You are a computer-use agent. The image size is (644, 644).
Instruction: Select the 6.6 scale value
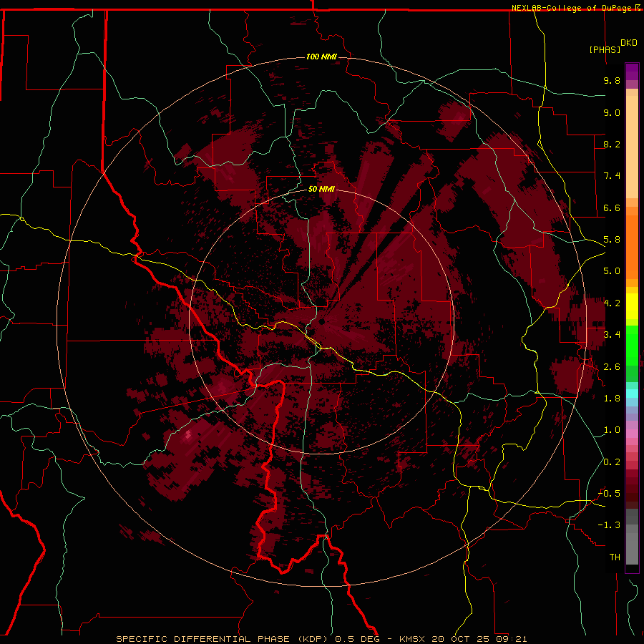click(612, 208)
